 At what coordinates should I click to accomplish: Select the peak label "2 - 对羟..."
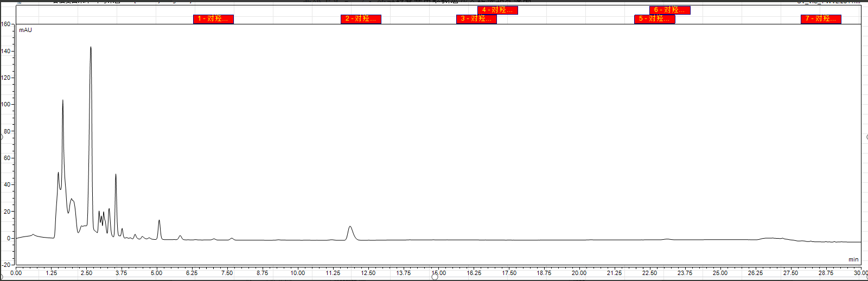click(361, 19)
